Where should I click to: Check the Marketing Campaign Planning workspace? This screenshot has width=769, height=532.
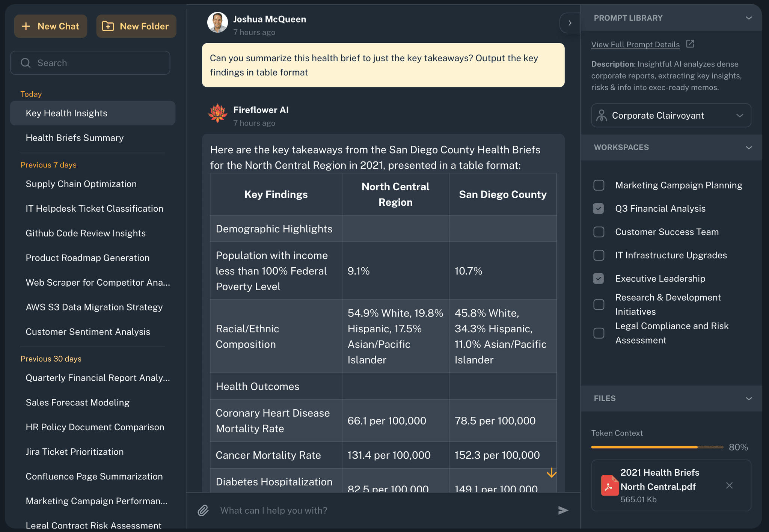599,185
